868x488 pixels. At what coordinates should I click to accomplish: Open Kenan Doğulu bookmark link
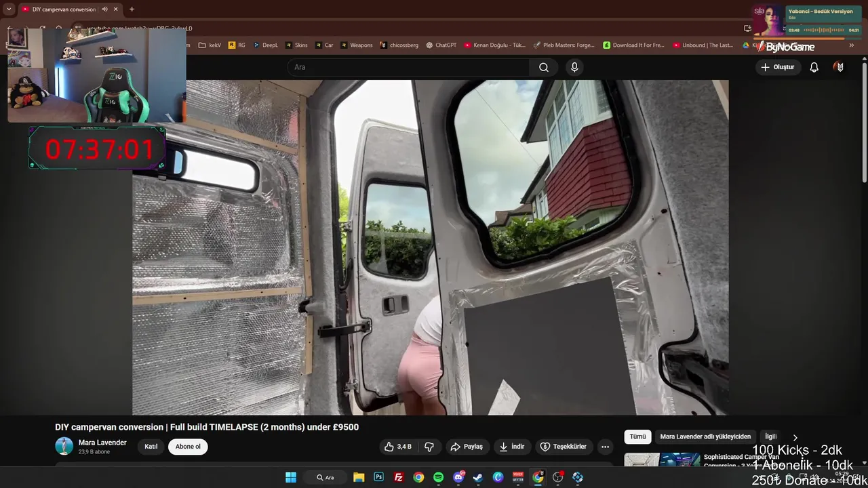pyautogui.click(x=495, y=45)
